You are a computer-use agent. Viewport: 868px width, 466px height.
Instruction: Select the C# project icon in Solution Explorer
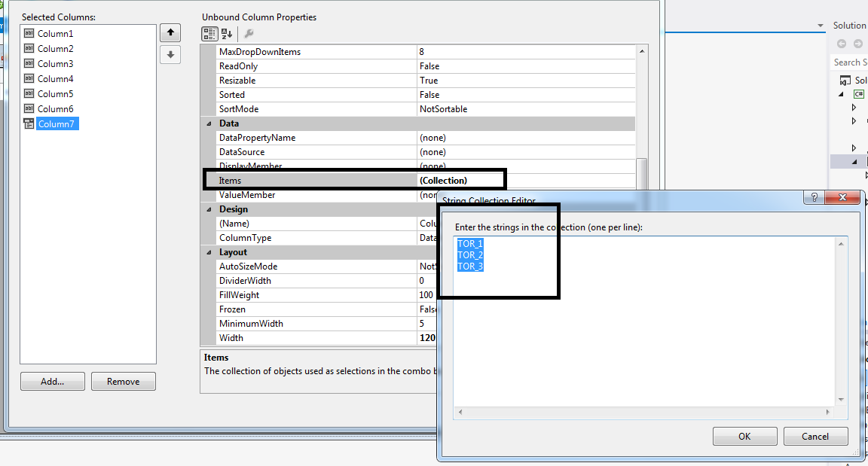859,94
